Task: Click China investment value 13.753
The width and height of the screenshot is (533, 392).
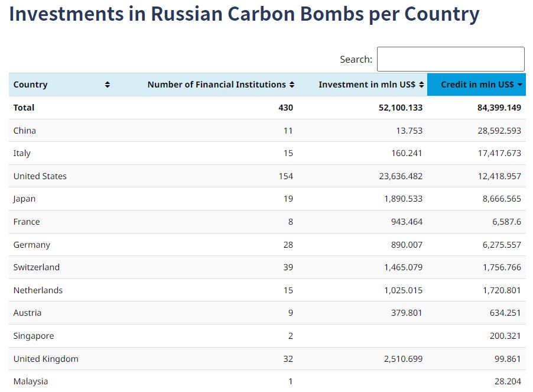Action: [409, 131]
